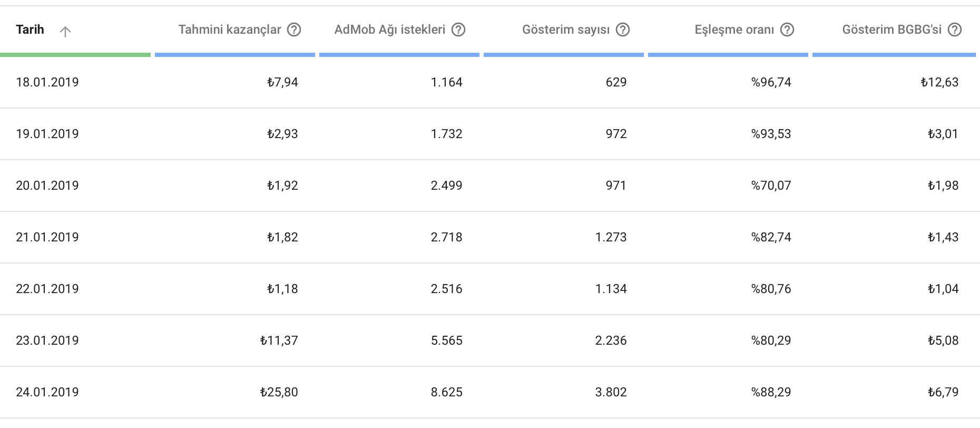The image size is (980, 428).
Task: Sort by Tahmini kazançlar column
Action: tap(229, 30)
